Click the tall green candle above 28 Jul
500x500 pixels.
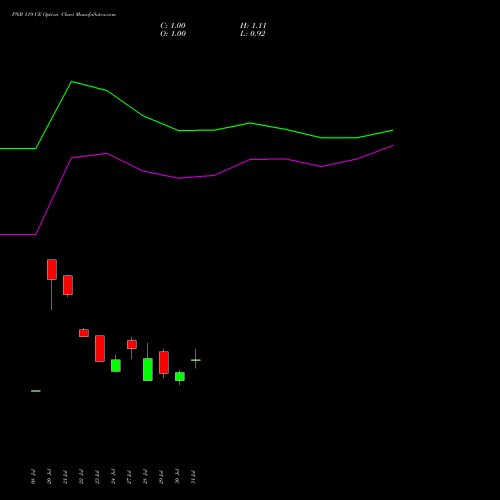coord(148,369)
